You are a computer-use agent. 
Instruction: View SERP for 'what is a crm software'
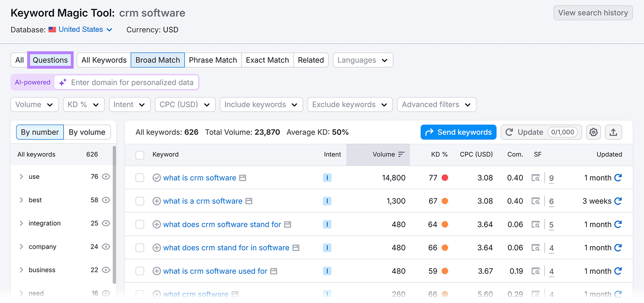pos(535,201)
